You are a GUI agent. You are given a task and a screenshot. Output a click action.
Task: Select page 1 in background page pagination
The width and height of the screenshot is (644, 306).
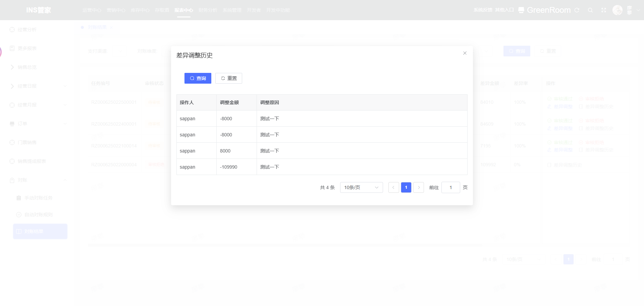(x=569, y=259)
